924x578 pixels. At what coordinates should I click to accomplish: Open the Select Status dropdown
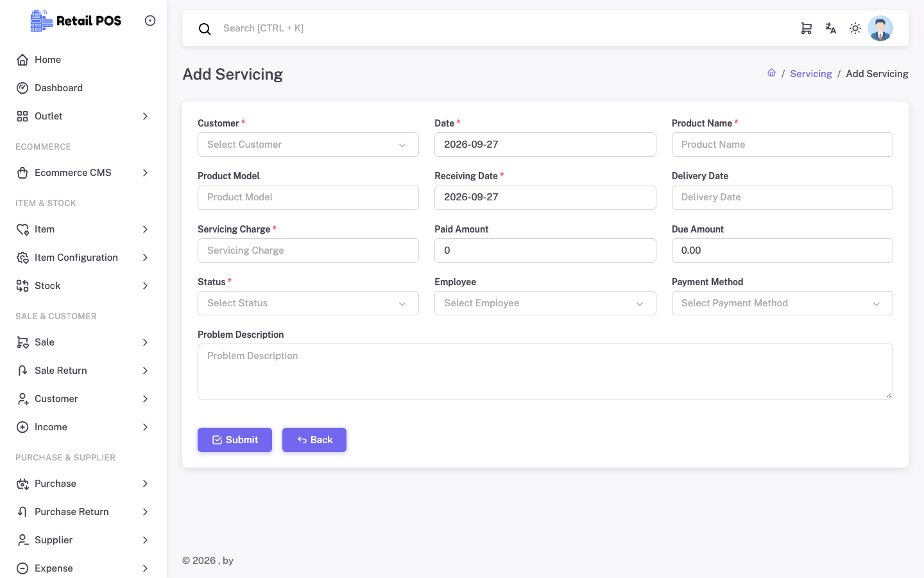[x=308, y=303]
